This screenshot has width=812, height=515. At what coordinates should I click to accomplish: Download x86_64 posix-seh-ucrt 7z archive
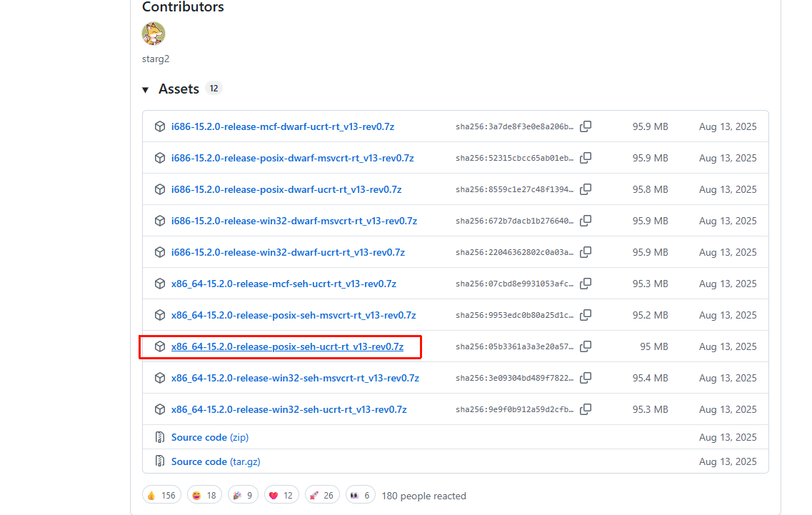click(287, 346)
